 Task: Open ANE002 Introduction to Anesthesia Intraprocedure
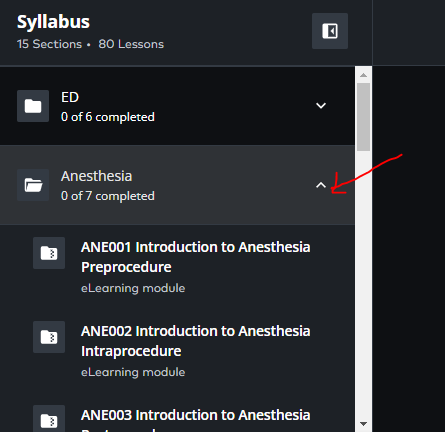pos(196,341)
